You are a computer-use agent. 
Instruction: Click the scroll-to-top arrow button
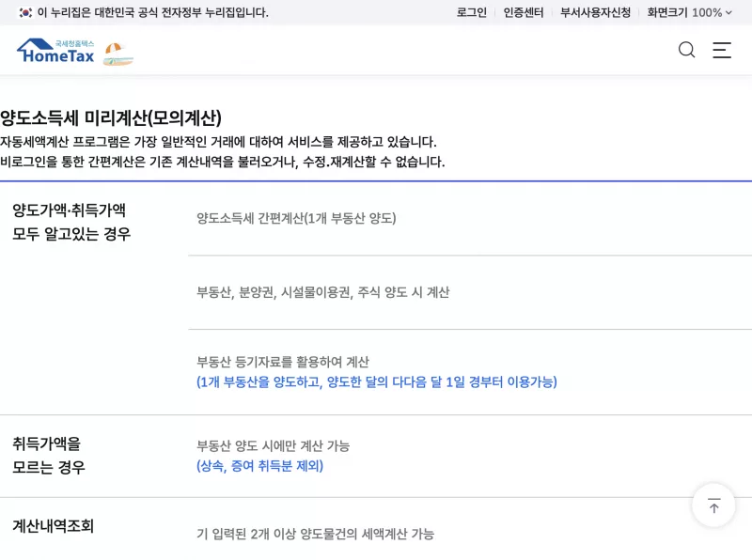pos(713,506)
